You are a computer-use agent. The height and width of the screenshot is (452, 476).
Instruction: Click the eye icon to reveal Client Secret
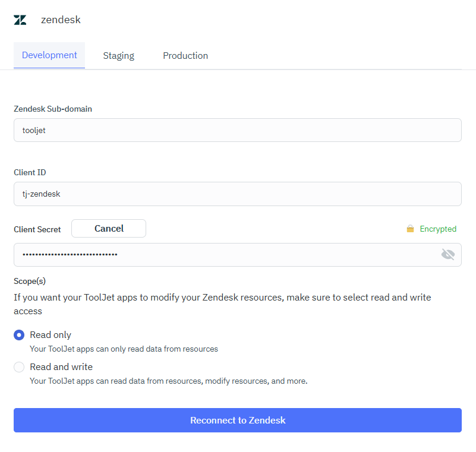[x=448, y=254]
